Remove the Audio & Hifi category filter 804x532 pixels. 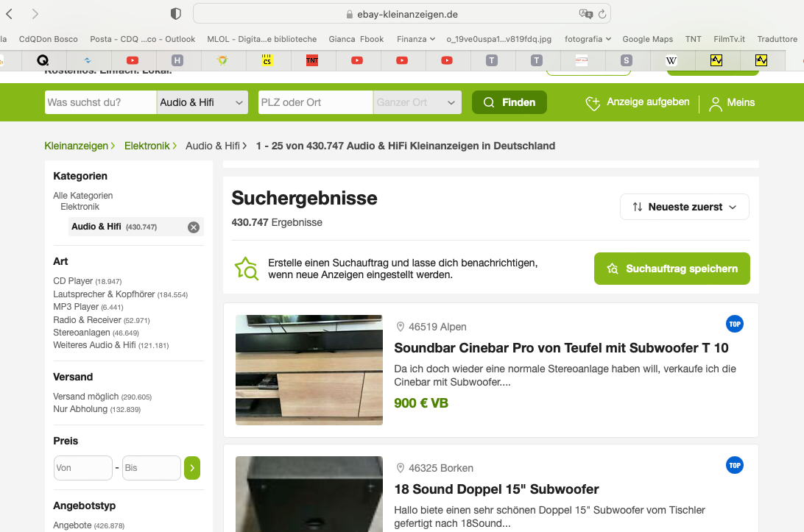194,227
